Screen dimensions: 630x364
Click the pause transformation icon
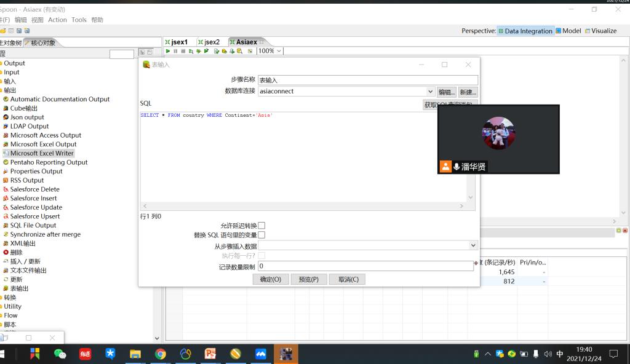point(175,51)
